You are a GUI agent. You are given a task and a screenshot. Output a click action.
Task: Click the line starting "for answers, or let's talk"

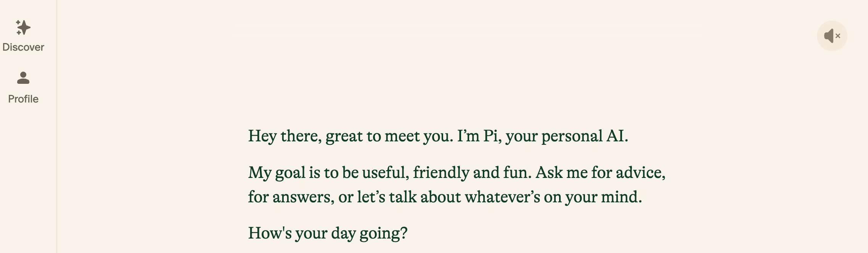[x=445, y=197]
